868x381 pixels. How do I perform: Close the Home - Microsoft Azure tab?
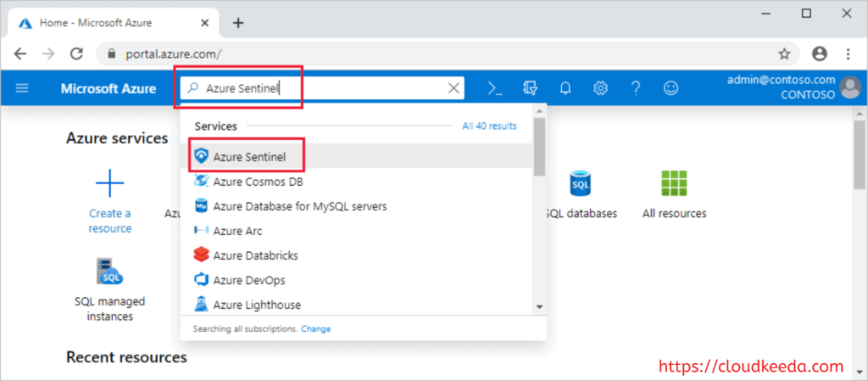point(205,23)
